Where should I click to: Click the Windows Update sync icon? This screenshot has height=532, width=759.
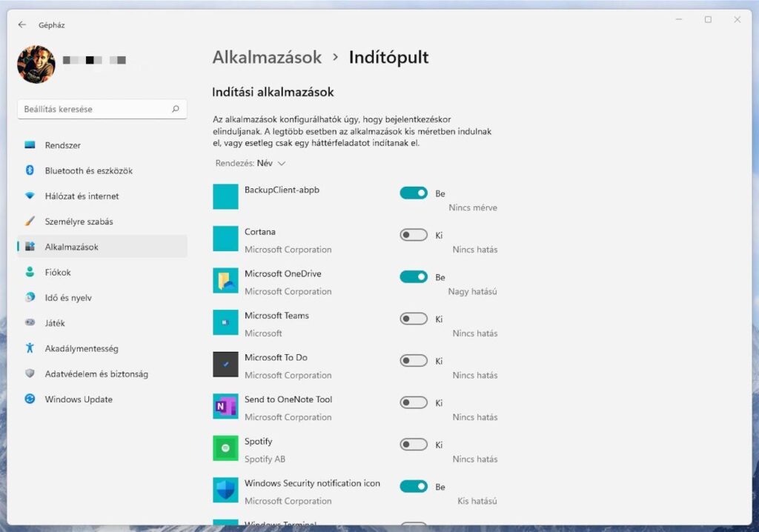click(30, 399)
